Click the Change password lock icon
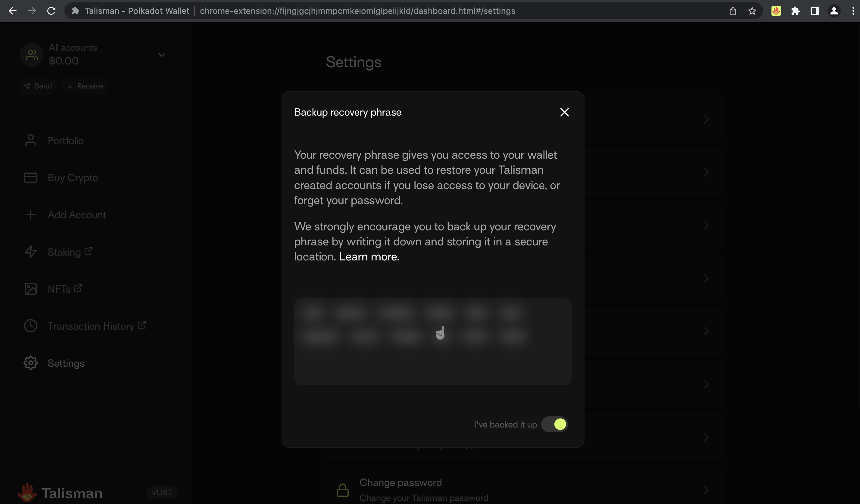 (x=343, y=490)
